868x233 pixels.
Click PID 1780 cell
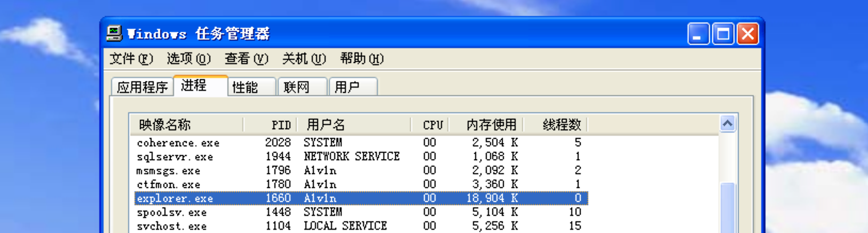tap(278, 184)
